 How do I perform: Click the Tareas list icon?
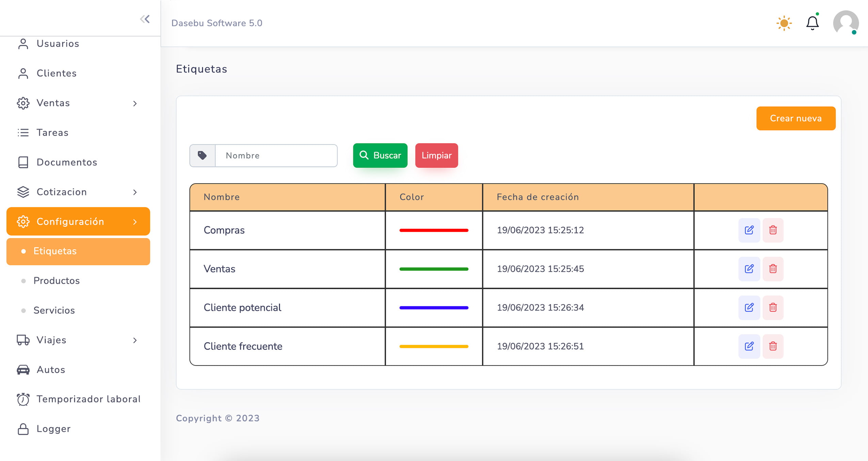click(x=23, y=133)
